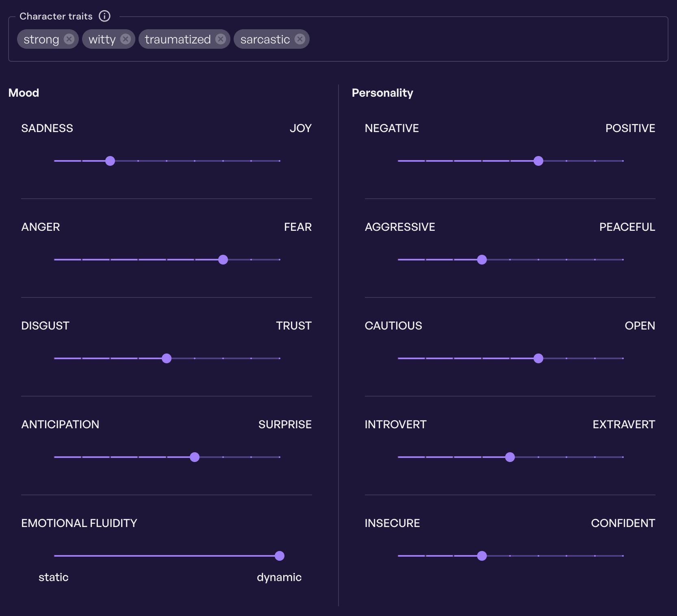Click the Anger–Fear slider handle

click(223, 260)
